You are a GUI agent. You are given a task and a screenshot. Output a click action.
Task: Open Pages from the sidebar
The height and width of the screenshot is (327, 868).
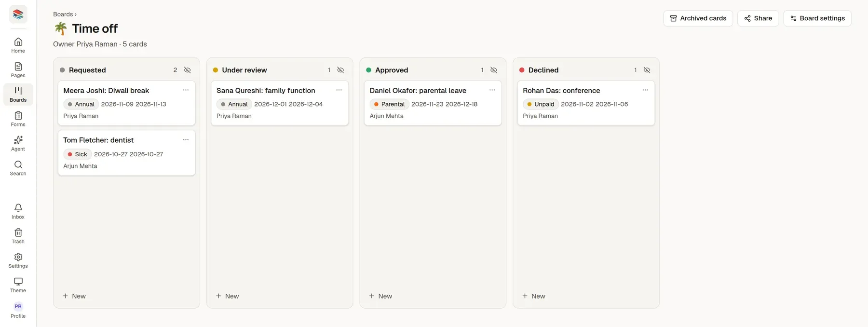[18, 70]
